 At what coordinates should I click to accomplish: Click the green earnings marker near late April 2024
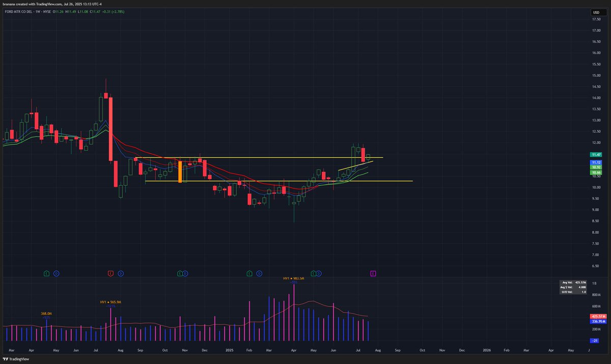47,273
